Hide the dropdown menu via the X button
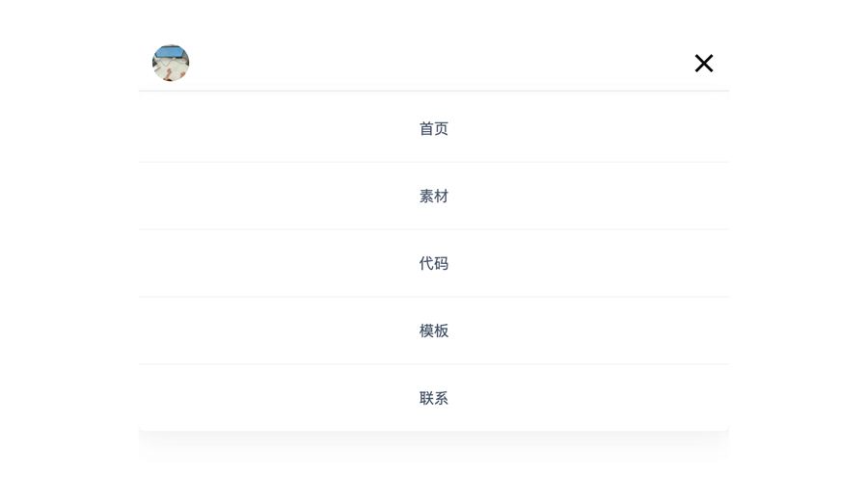The width and height of the screenshot is (868, 503). (704, 64)
